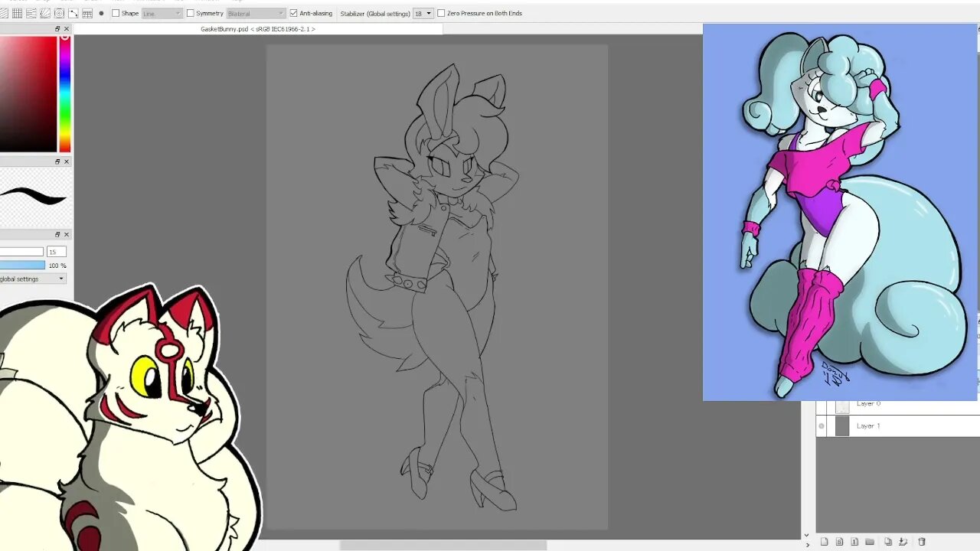Image resolution: width=980 pixels, height=551 pixels.
Task: Click the canvas scroll-right arrow
Action: [x=807, y=545]
